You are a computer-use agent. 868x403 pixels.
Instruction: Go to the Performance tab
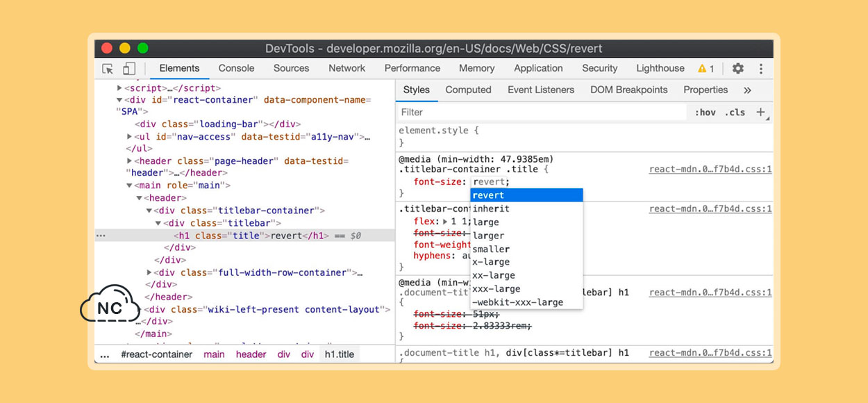(412, 68)
